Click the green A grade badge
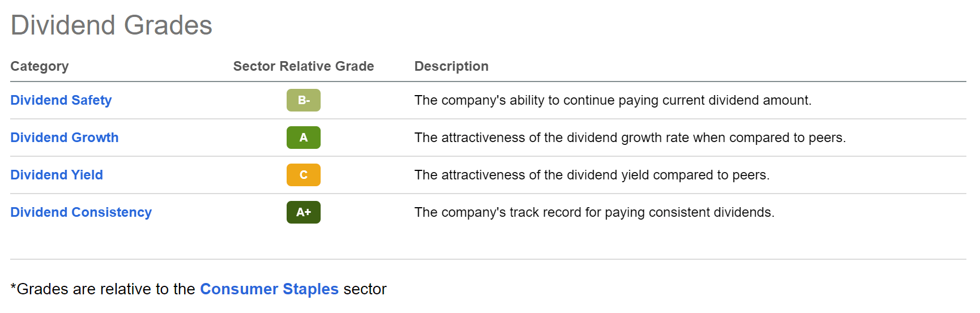Screen dimensions: 980x313 303,138
